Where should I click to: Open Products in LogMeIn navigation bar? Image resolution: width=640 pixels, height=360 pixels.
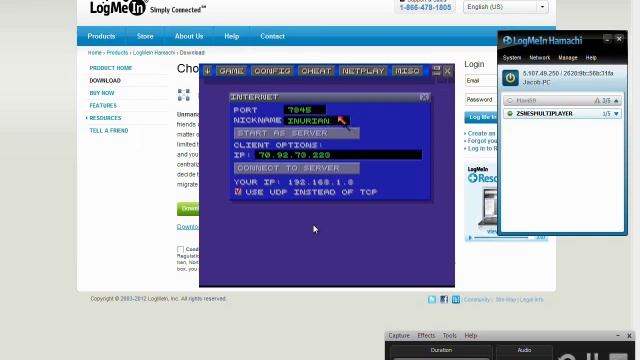(101, 36)
